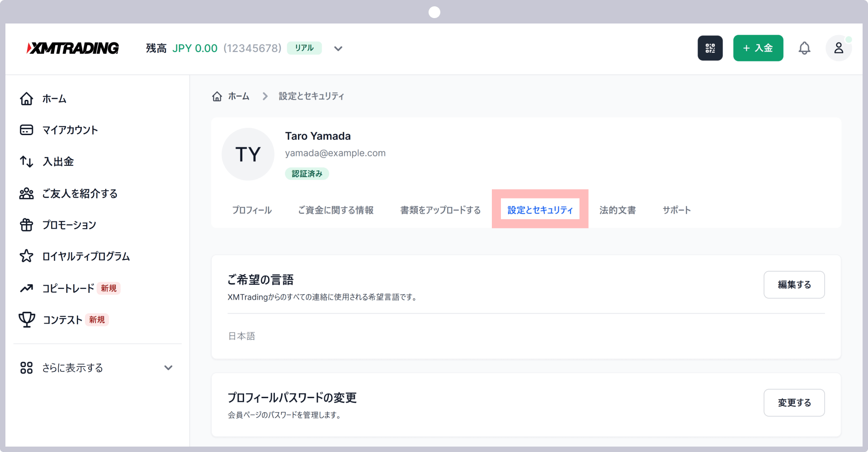Open ロイヤルティプログラム in the sidebar
868x452 pixels.
coord(86,256)
